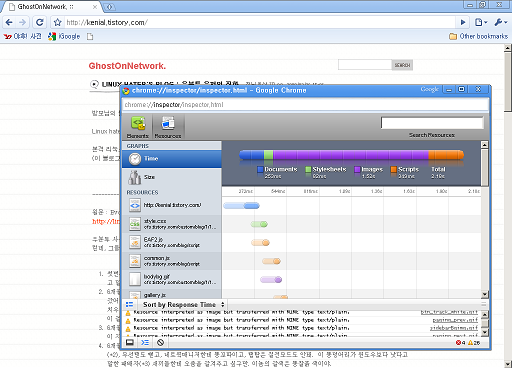The image size is (512, 368).
Task: Click the Go arrow beside the address bar
Action: tap(463, 22)
